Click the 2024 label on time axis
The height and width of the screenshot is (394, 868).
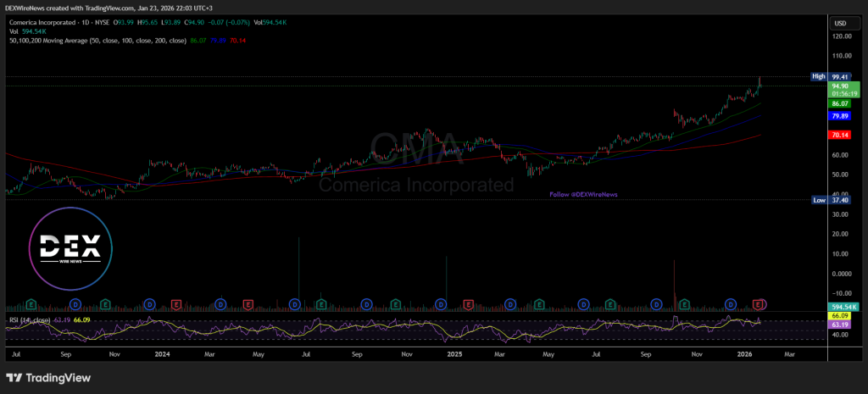pyautogui.click(x=162, y=353)
